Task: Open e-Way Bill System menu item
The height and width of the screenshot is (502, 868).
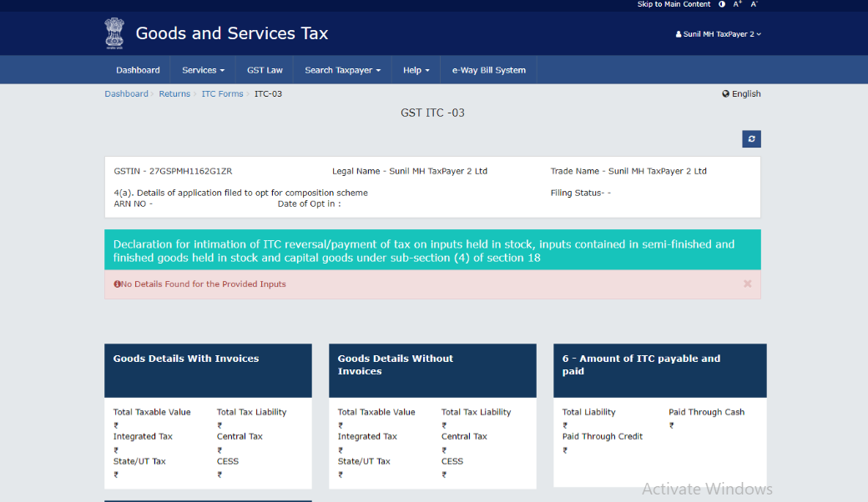Action: point(489,70)
